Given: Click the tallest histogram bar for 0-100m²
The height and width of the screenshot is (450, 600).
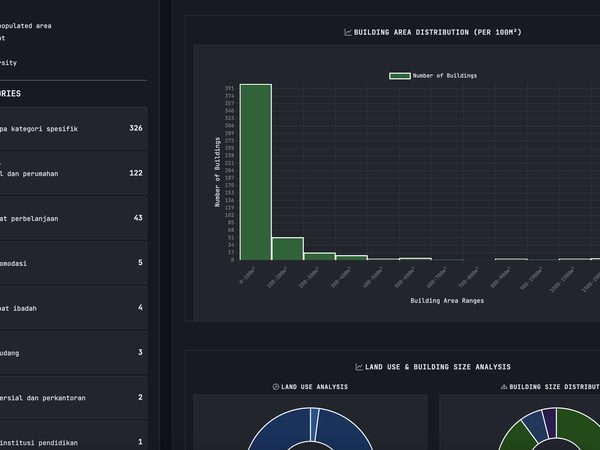Looking at the screenshot, I should click(256, 172).
